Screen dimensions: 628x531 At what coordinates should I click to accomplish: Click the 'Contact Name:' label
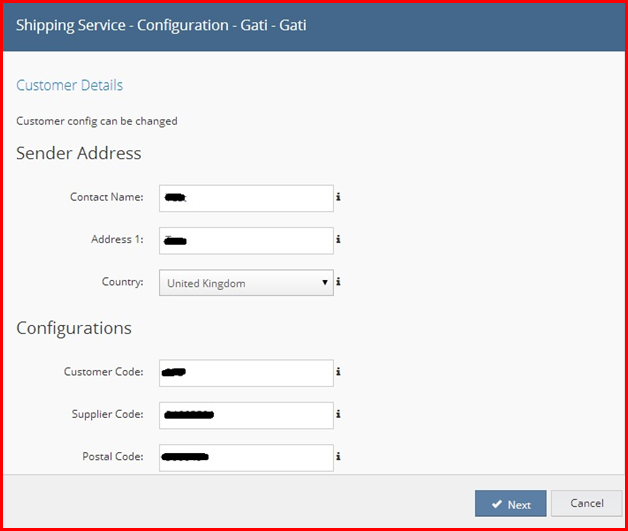click(x=107, y=197)
